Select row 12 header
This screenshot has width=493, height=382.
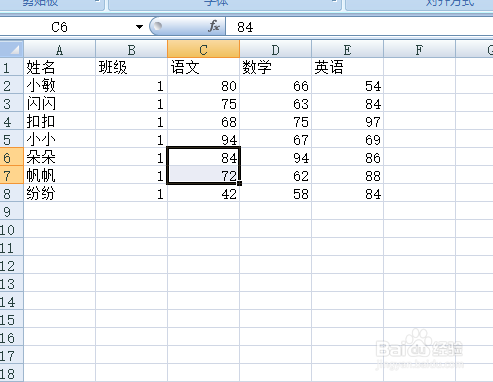pos(12,265)
